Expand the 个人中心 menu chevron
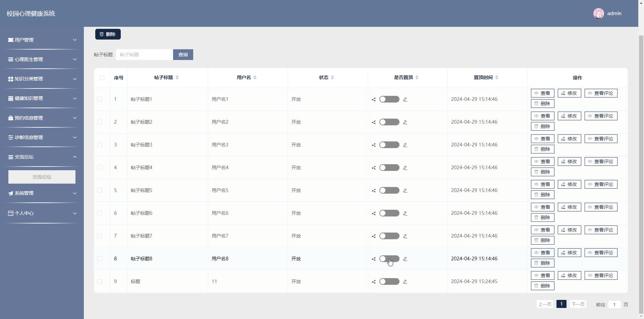This screenshot has width=644, height=319. click(x=75, y=213)
